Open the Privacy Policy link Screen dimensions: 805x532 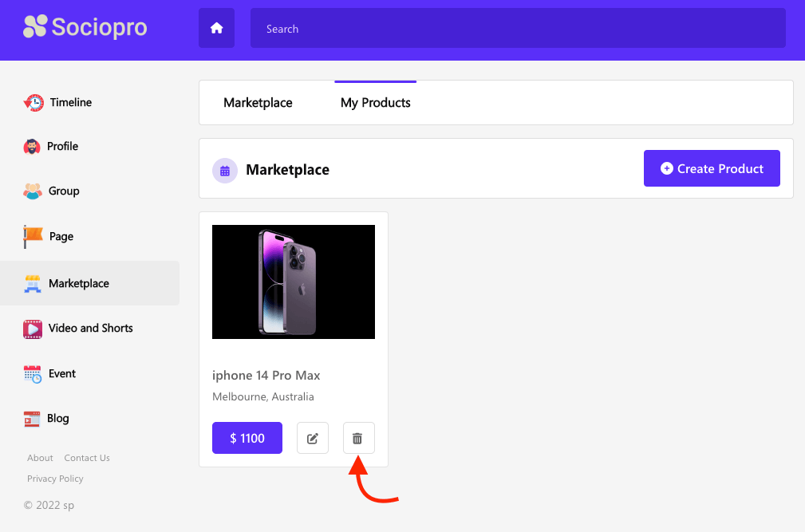point(55,478)
